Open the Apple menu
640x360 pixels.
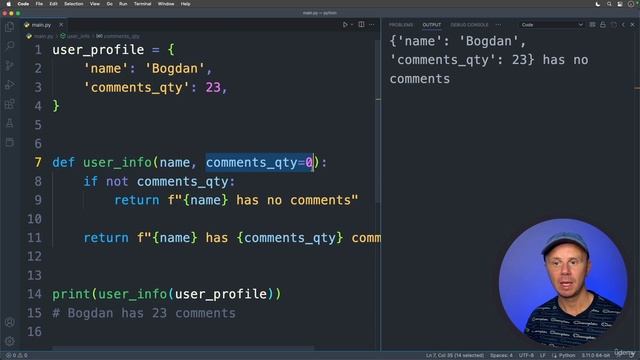(x=8, y=4)
